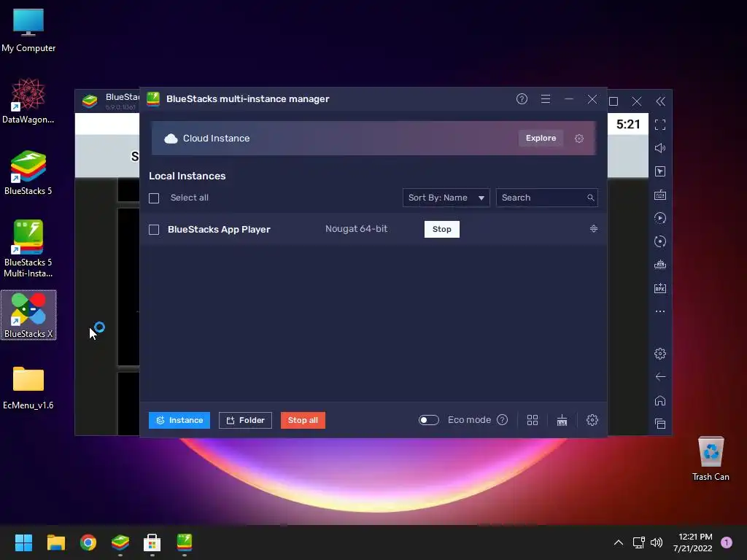Stop the BlueStacks App Player instance
Screen dimensions: 747x560
click(x=441, y=229)
